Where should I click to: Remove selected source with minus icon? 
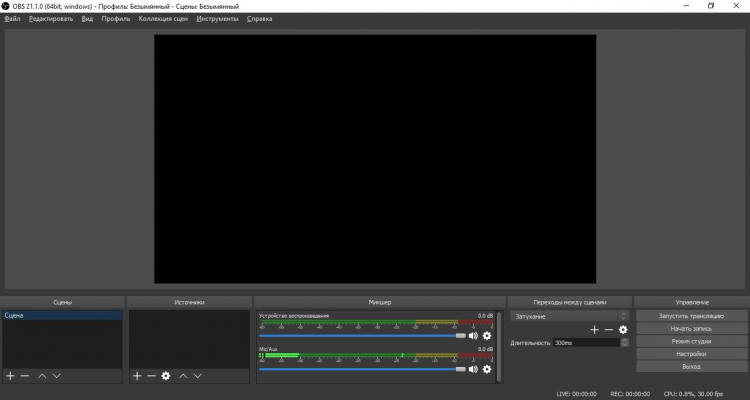click(x=152, y=376)
